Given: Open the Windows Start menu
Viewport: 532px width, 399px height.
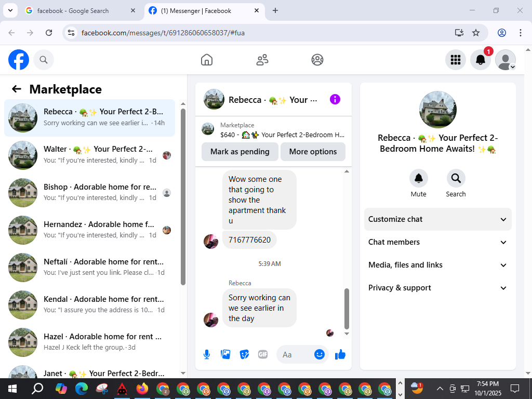Looking at the screenshot, I should pos(12,389).
